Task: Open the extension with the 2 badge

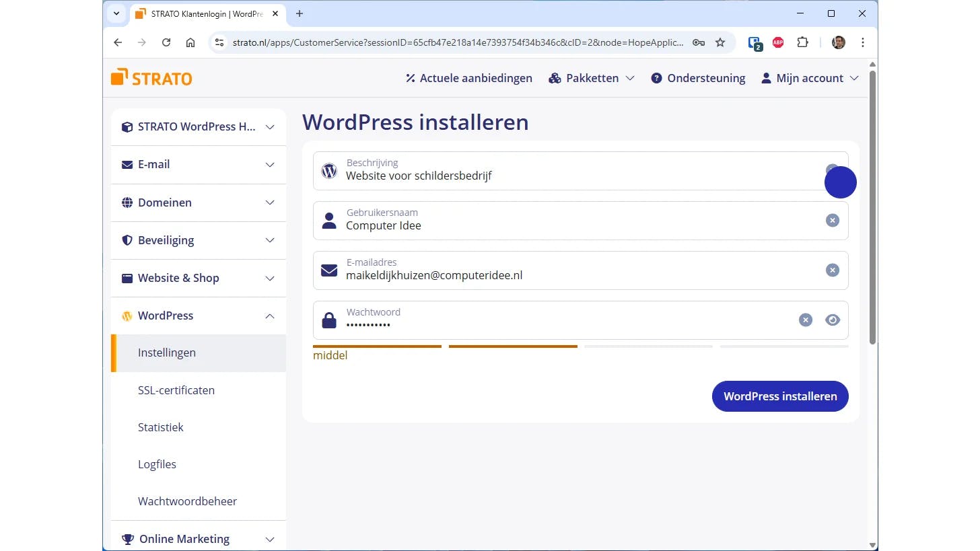Action: [x=755, y=43]
